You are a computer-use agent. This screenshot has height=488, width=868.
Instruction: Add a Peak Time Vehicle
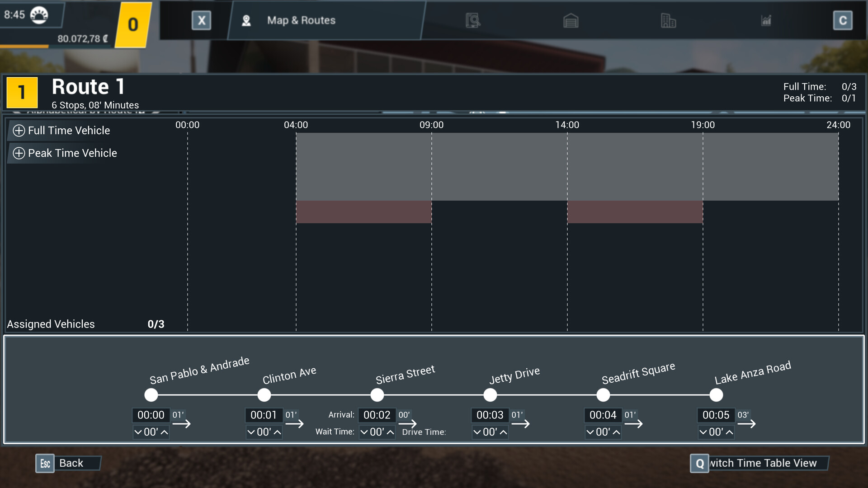[65, 153]
